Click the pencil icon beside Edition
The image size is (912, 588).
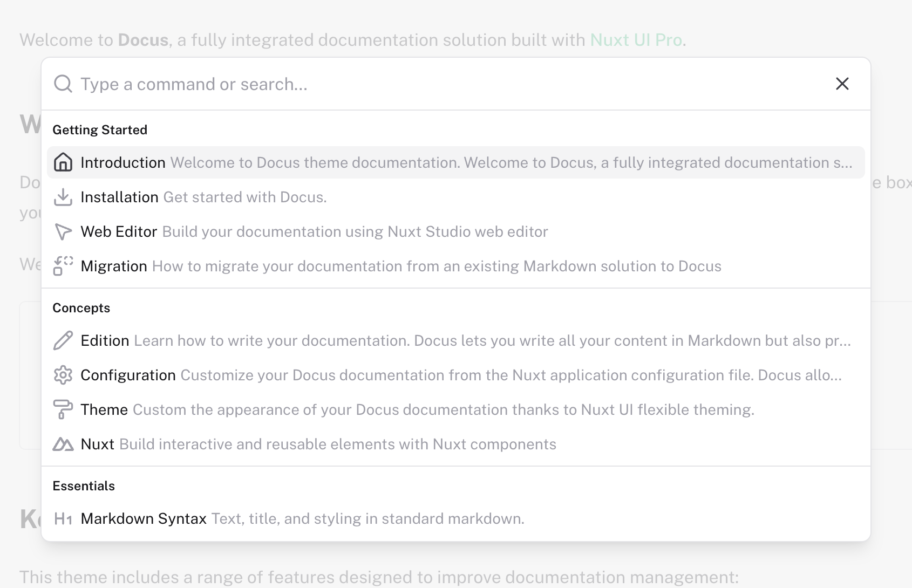point(63,340)
